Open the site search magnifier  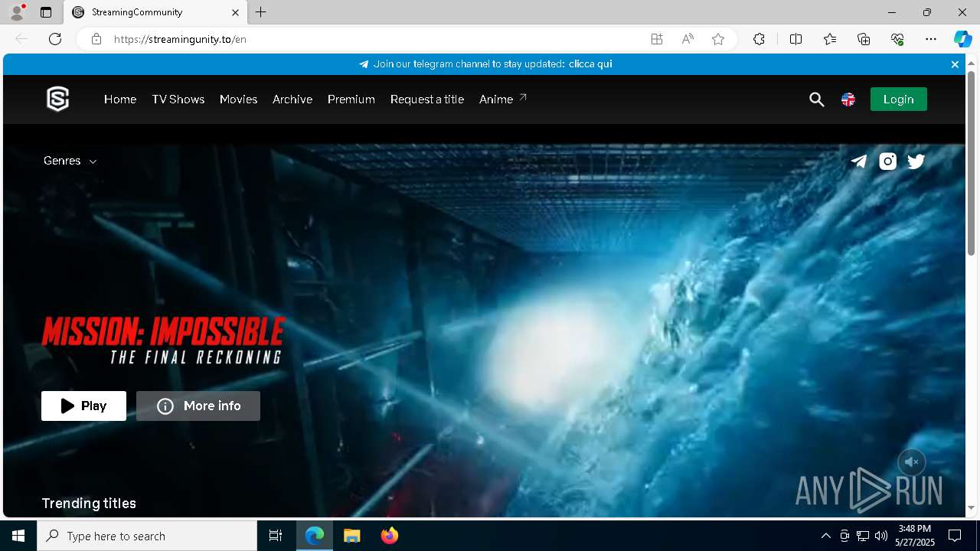[x=816, y=99]
